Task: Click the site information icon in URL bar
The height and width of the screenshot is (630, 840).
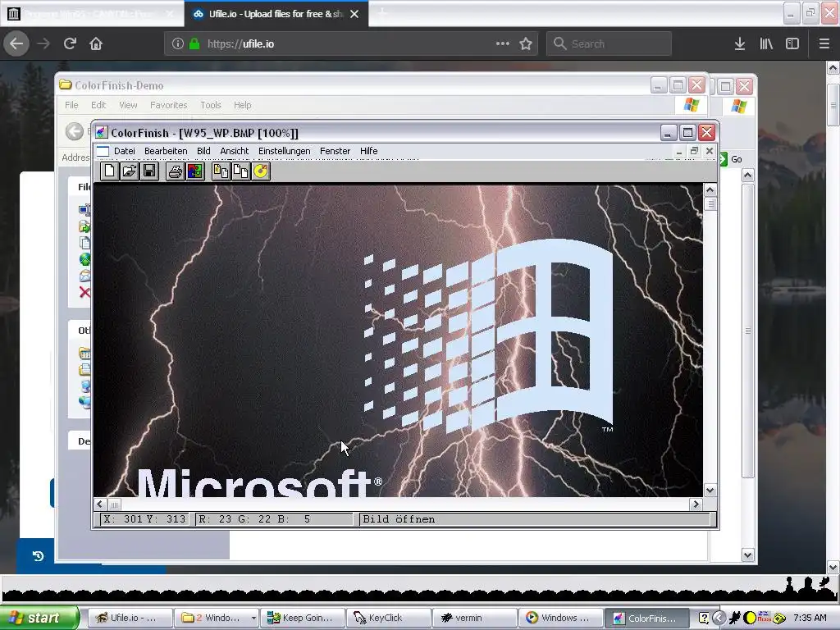Action: coord(178,43)
